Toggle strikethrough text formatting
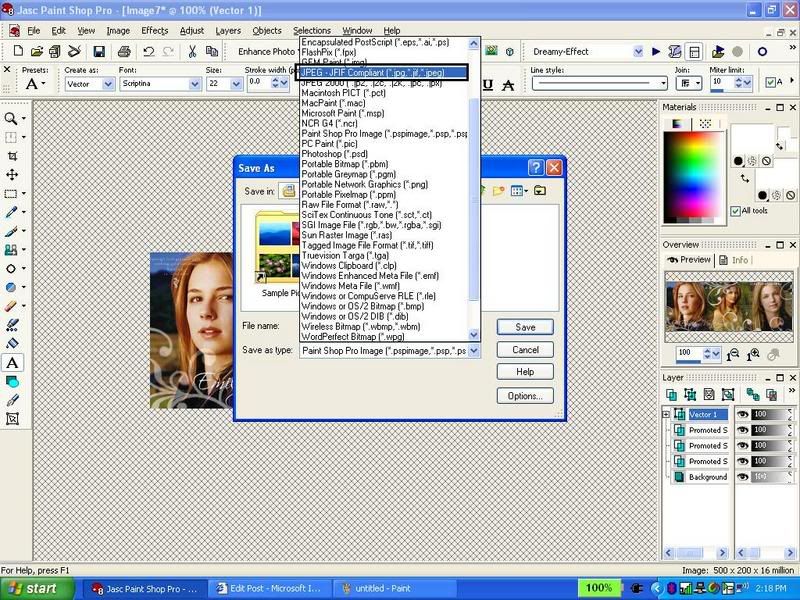 [508, 85]
